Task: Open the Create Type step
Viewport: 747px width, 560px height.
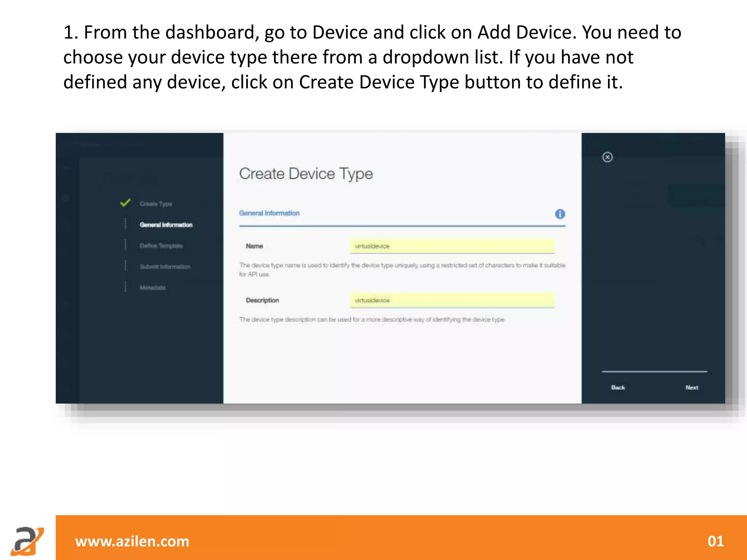Action: pyautogui.click(x=156, y=204)
